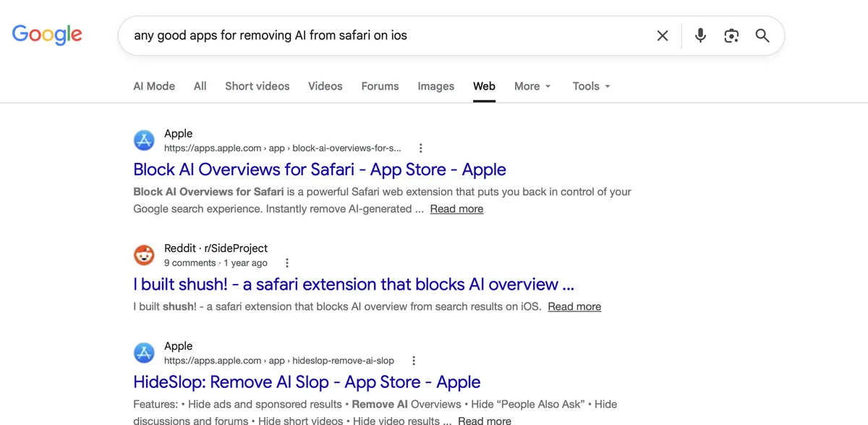
Task: Switch to the Short videos tab
Action: pyautogui.click(x=258, y=86)
